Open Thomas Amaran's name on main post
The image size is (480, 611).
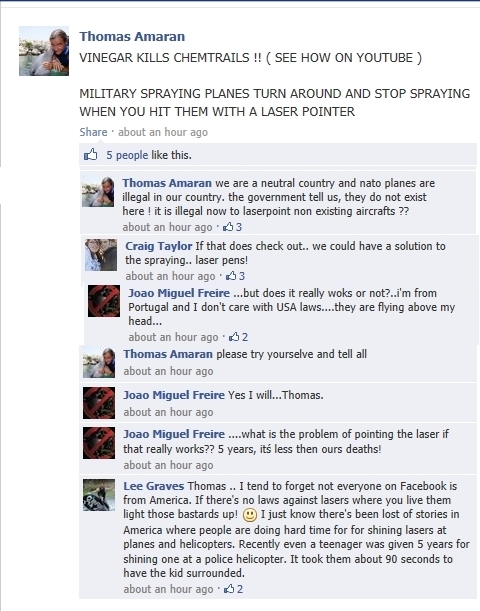132,36
